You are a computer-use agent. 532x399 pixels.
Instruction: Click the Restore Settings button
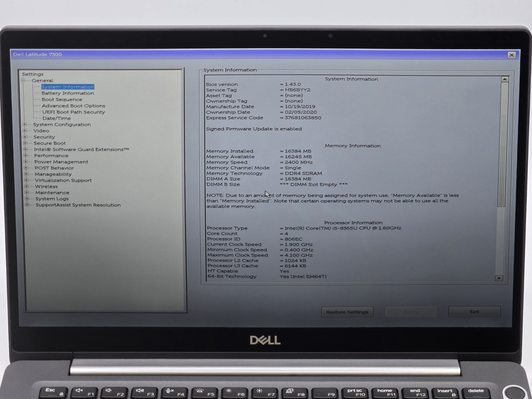[347, 312]
